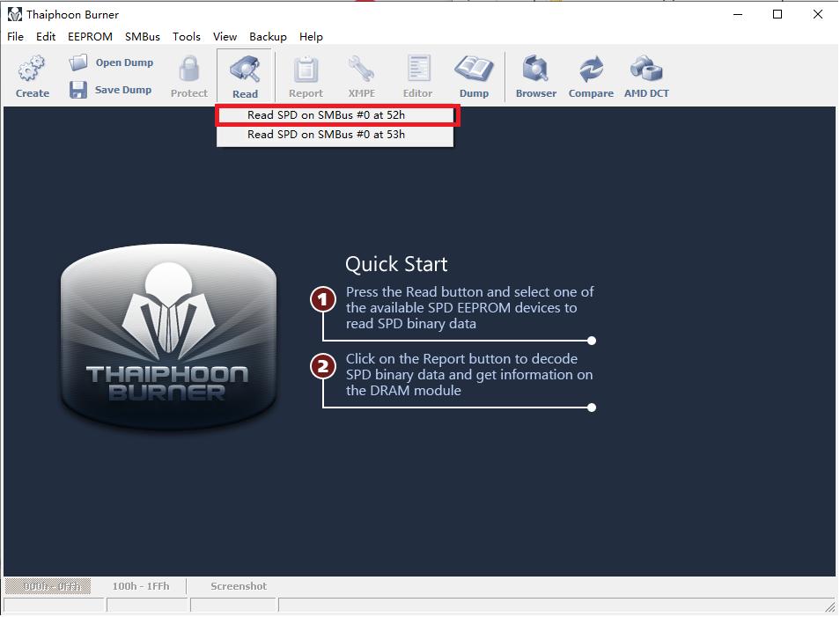Launch the Browser tool icon
This screenshot has height=617, width=840.
535,69
